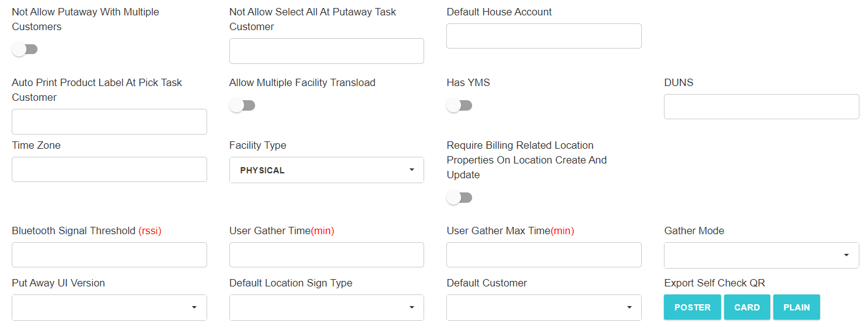
Task: Enable Allow Multiple Facility Transload switch
Action: point(242,106)
